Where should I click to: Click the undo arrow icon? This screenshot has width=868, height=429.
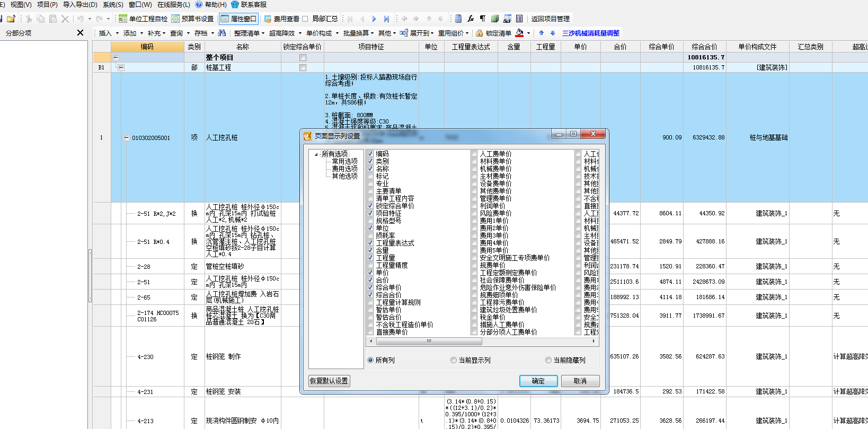click(80, 19)
